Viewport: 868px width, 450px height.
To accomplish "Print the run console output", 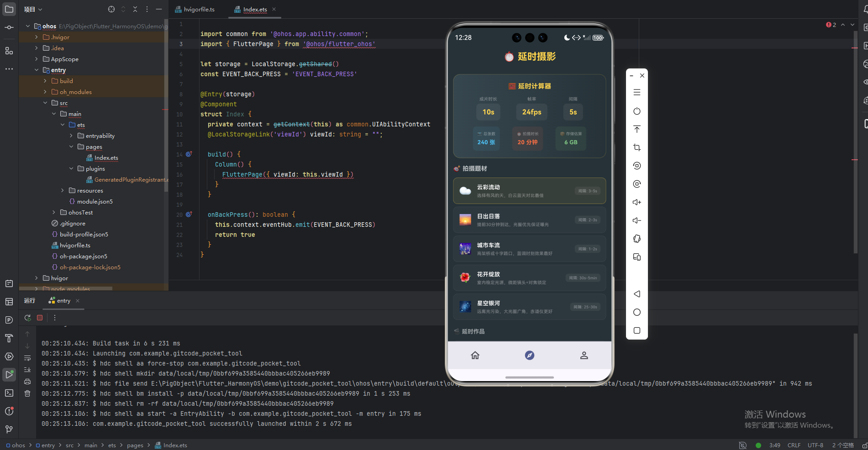I will (x=27, y=382).
